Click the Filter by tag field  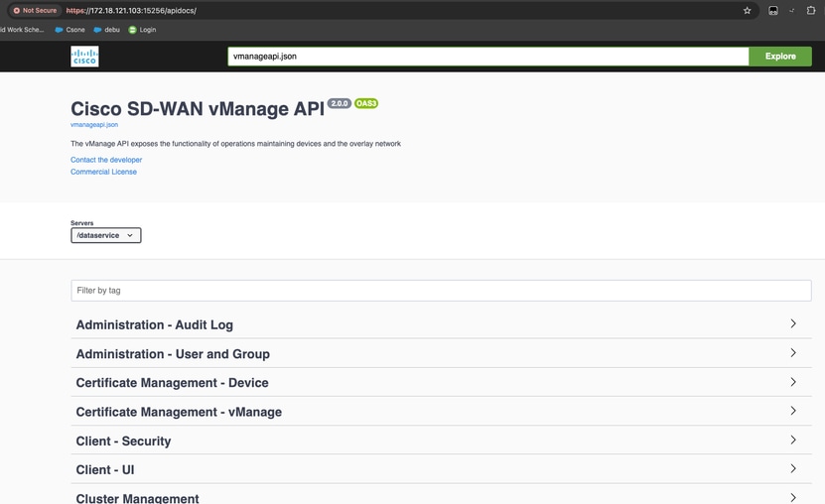click(441, 291)
